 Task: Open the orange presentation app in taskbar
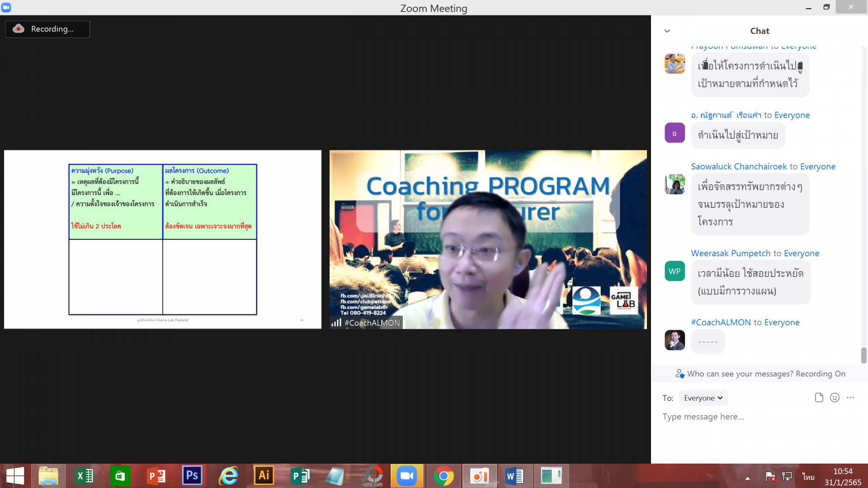(479, 476)
